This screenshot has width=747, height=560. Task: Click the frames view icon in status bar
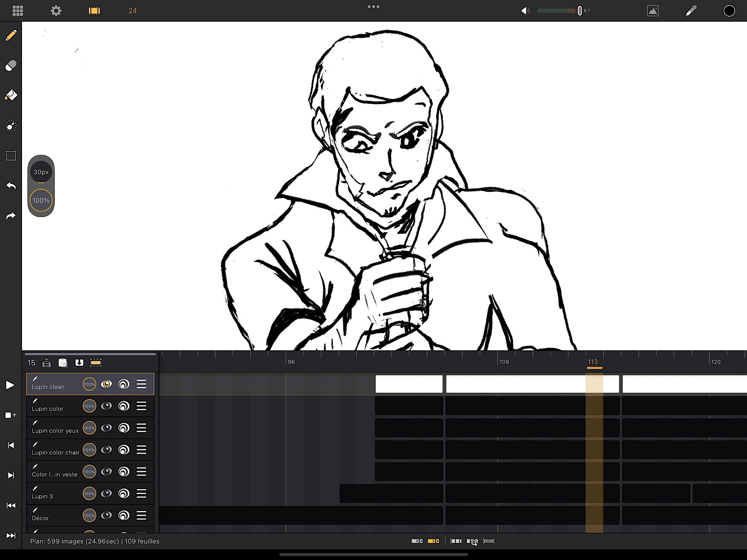456,541
